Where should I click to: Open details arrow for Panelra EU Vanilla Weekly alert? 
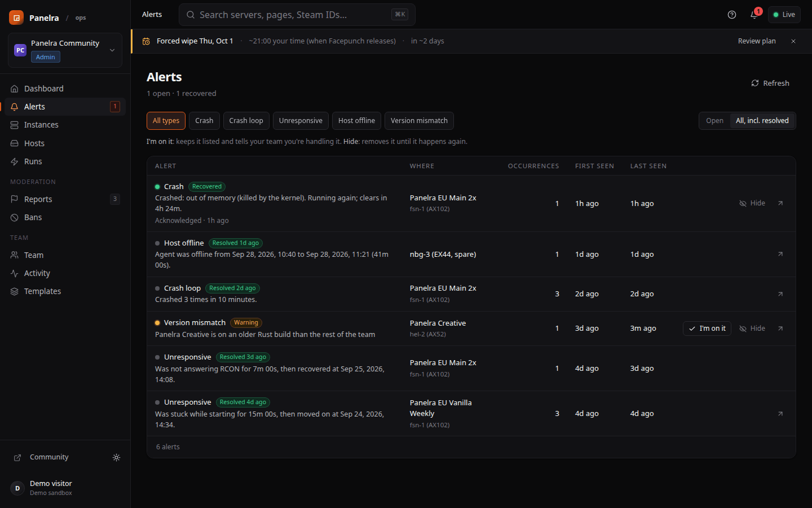point(780,414)
